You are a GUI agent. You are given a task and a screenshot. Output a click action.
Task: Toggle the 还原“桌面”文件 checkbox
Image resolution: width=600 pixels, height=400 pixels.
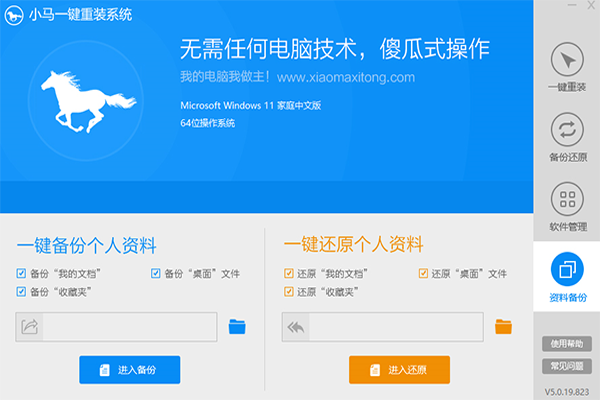click(x=423, y=273)
